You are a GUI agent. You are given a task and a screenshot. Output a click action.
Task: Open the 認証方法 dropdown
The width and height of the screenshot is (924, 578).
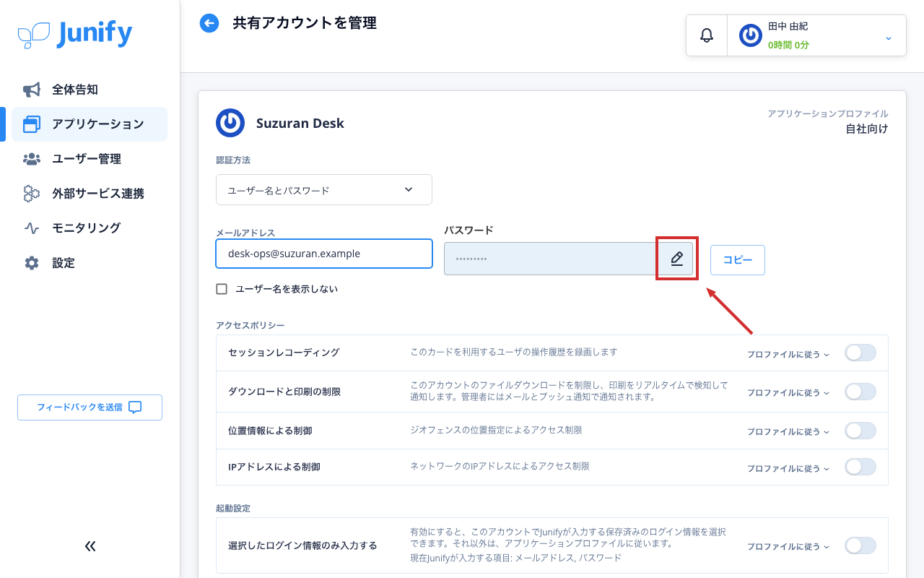click(x=324, y=190)
